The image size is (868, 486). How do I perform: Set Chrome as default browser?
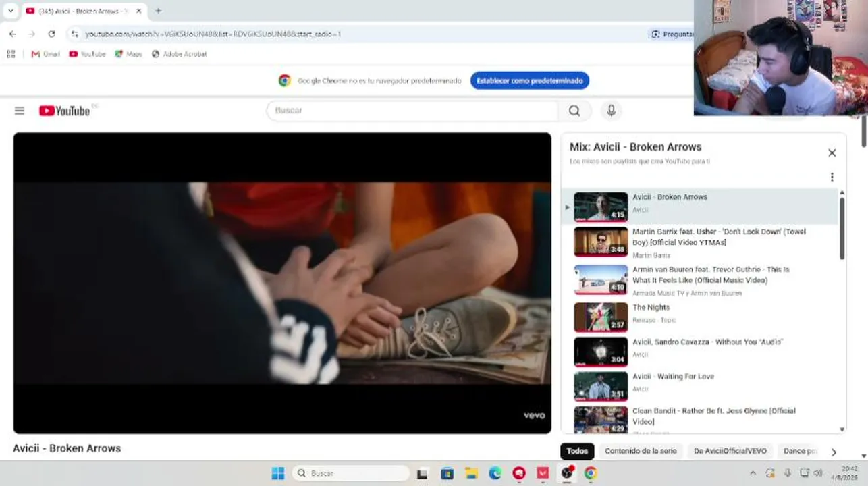tap(530, 81)
